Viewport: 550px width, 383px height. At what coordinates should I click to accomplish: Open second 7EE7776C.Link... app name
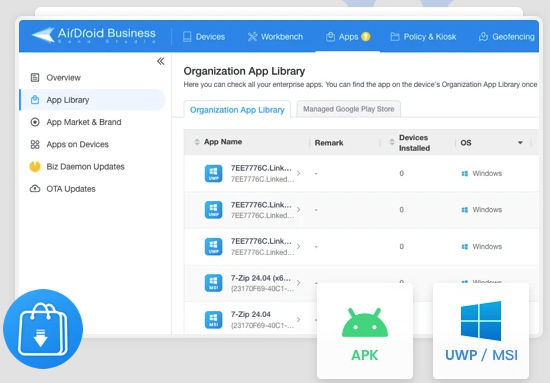[261, 204]
